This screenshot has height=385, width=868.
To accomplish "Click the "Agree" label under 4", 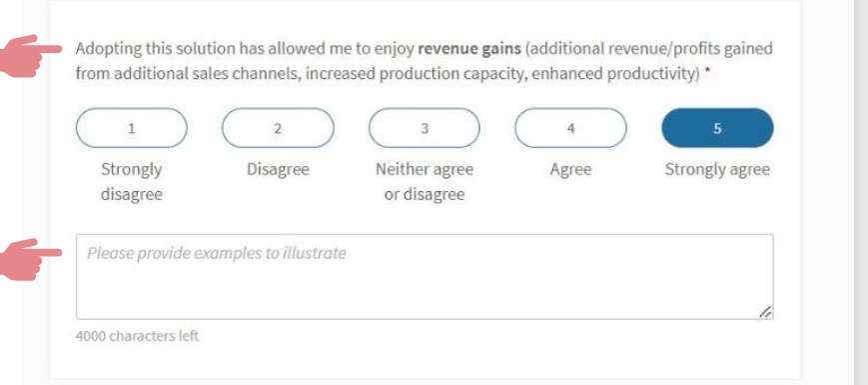I will (570, 170).
